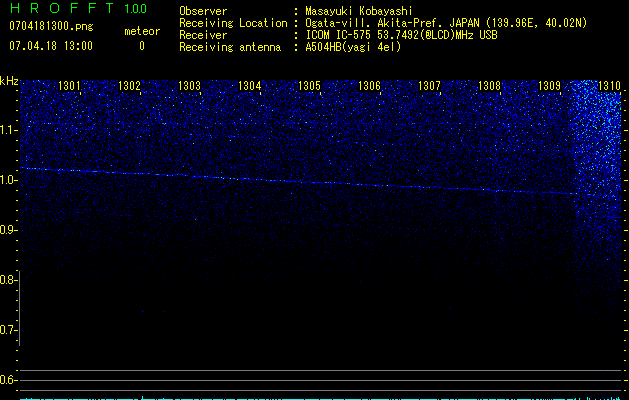This screenshot has height=400, width=629.
Task: Click the ICOM IC-575 receiver text
Action: (x=401, y=35)
